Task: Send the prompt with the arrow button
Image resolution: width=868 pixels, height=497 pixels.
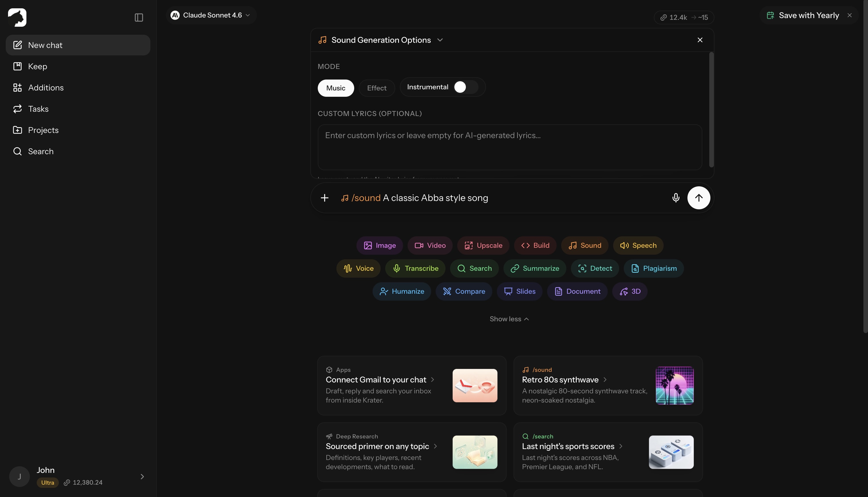Action: tap(698, 198)
